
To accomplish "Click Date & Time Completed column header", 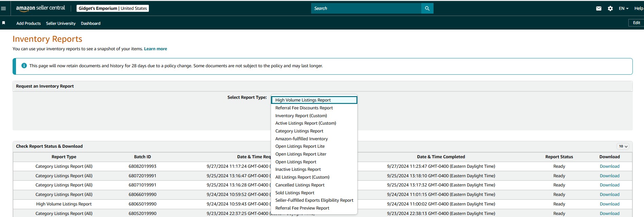I will point(441,157).
